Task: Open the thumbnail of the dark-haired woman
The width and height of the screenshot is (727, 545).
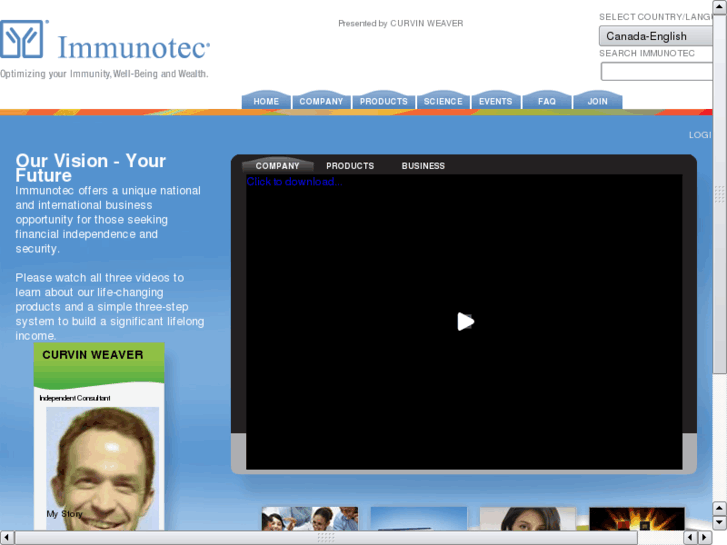Action: pyautogui.click(x=528, y=519)
